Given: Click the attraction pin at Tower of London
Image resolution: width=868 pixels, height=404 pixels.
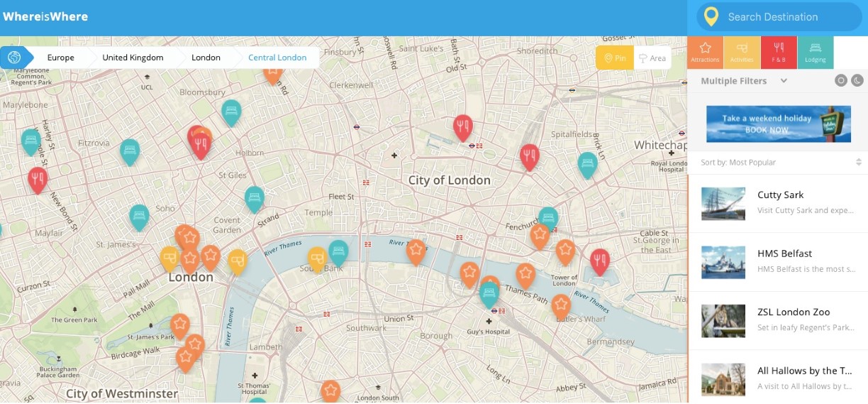Looking at the screenshot, I should point(564,251).
